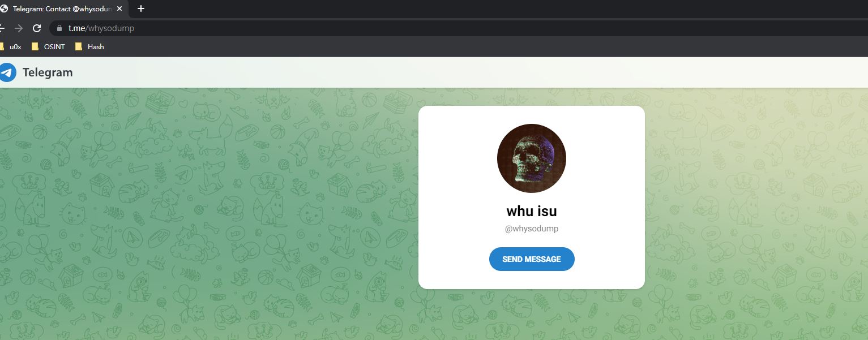Click the white contact card background
The width and height of the screenshot is (868, 340).
[x=606, y=170]
